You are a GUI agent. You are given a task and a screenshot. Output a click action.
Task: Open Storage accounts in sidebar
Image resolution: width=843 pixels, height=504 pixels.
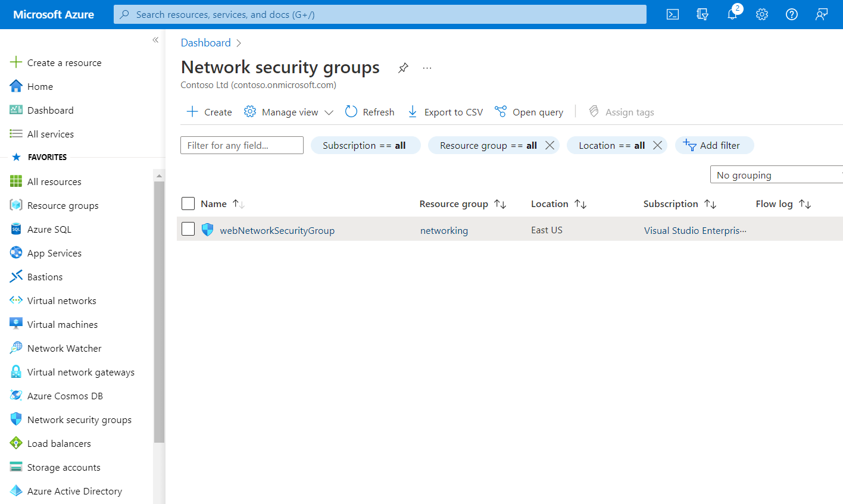tap(64, 467)
